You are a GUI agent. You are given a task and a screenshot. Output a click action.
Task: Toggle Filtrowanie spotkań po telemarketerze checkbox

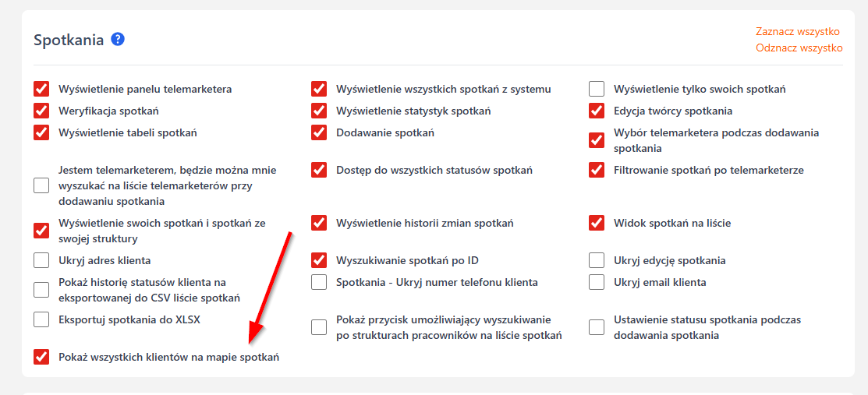[x=597, y=170]
